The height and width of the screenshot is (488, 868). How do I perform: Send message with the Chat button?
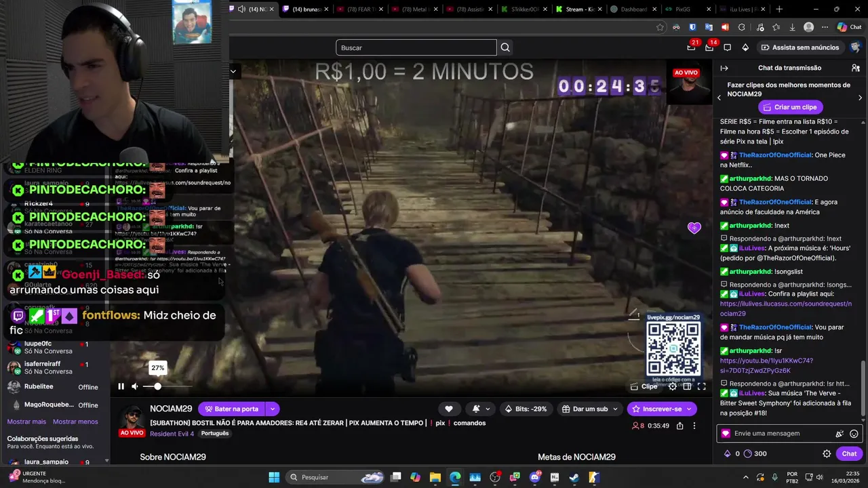coord(849,453)
